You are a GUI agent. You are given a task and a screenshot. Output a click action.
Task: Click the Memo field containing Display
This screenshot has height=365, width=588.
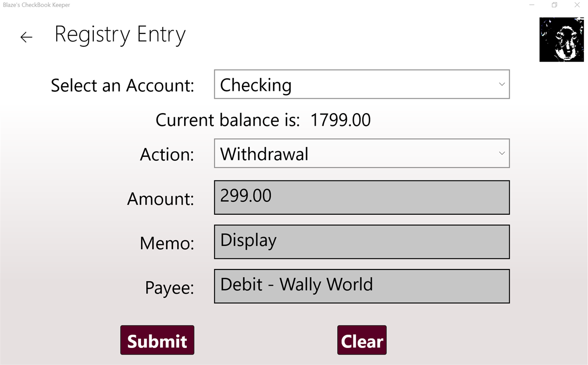362,241
